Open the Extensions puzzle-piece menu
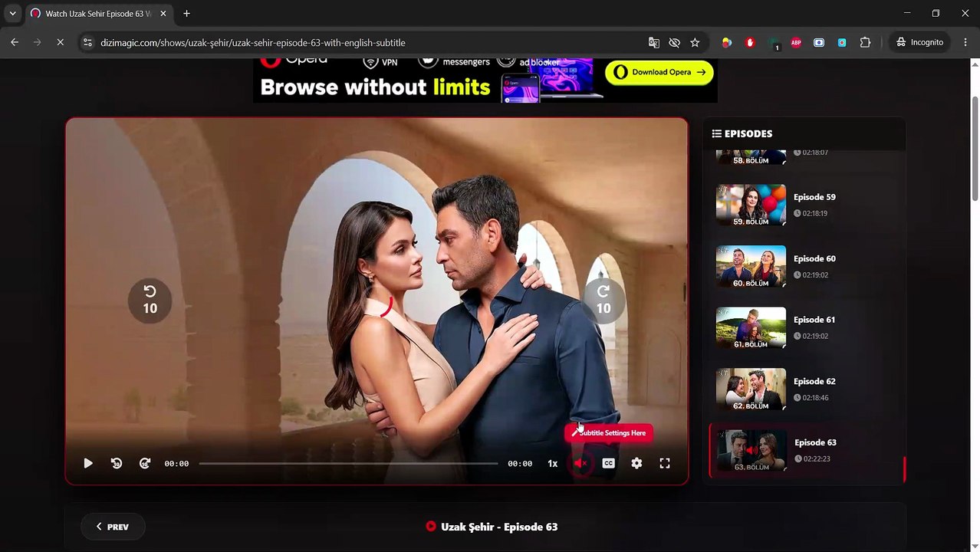 865,42
